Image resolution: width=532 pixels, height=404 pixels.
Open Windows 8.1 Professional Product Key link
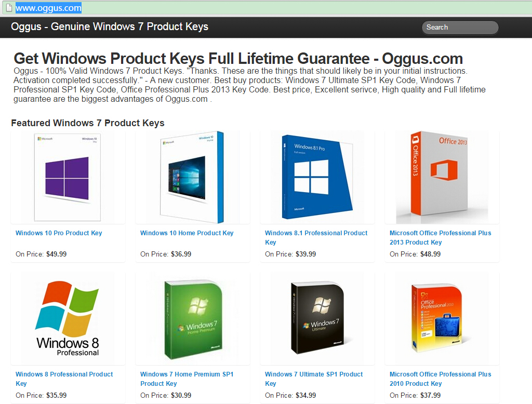(x=316, y=237)
